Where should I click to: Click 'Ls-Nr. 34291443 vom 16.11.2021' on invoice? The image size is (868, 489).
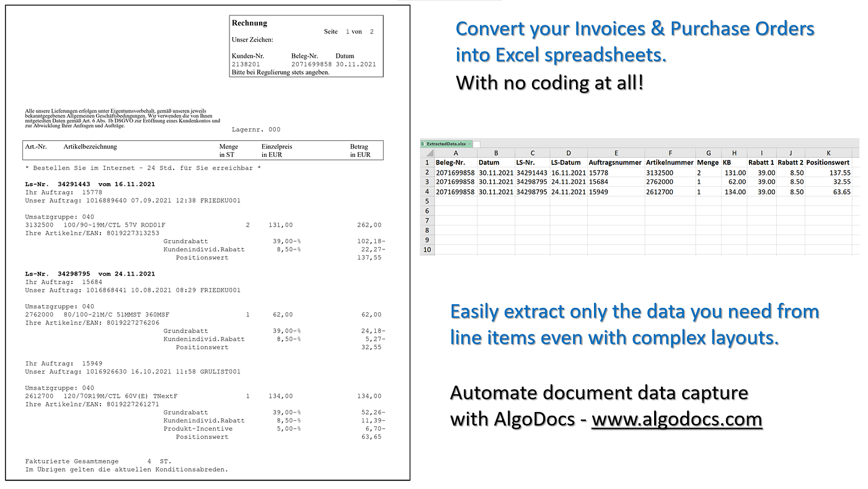pyautogui.click(x=90, y=184)
